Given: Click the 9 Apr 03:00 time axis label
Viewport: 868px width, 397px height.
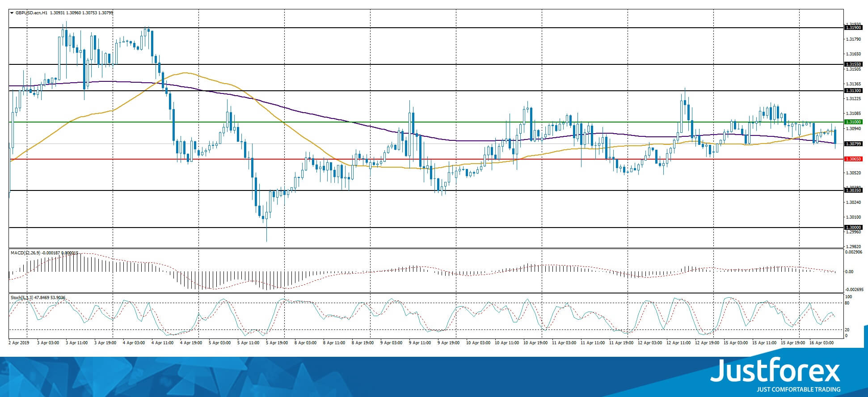Looking at the screenshot, I should pos(392,343).
